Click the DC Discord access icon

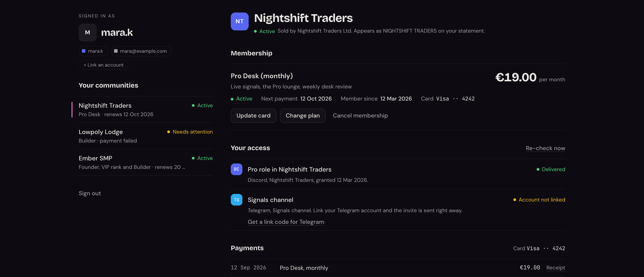[237, 169]
